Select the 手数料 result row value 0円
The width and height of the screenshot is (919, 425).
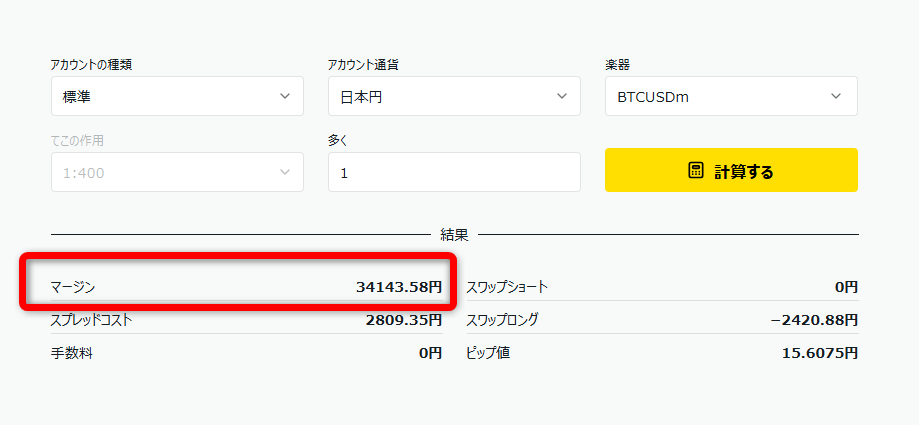[x=430, y=353]
